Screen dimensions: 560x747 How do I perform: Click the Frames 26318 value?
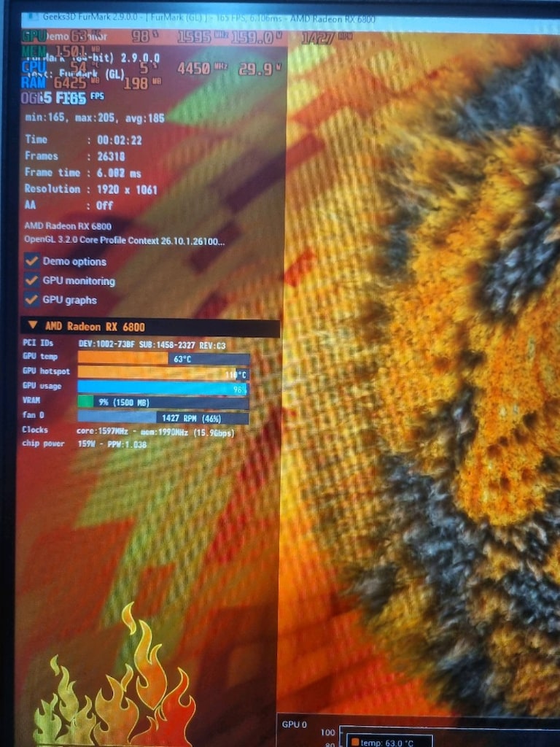point(111,156)
